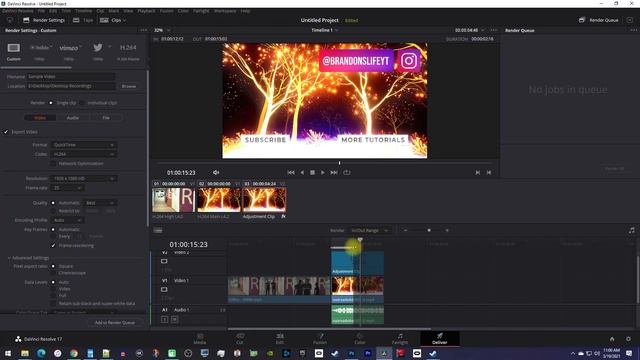
Task: Toggle Frame reordering checkbox
Action: point(53,246)
